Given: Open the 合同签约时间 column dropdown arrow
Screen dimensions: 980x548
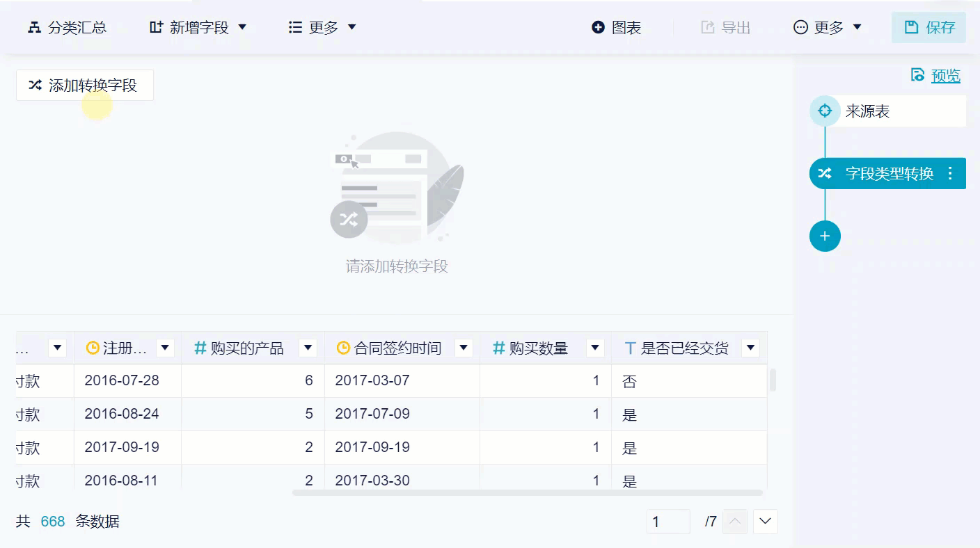Looking at the screenshot, I should (x=464, y=348).
